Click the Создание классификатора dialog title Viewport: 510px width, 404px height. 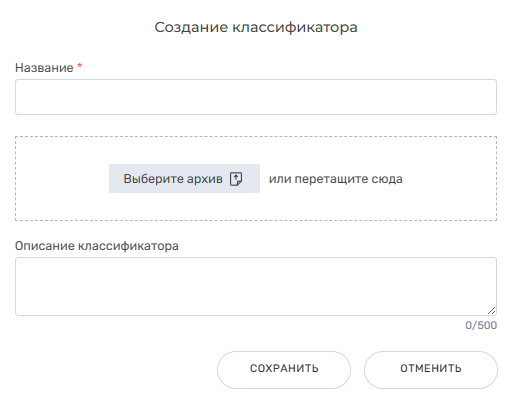coord(256,27)
